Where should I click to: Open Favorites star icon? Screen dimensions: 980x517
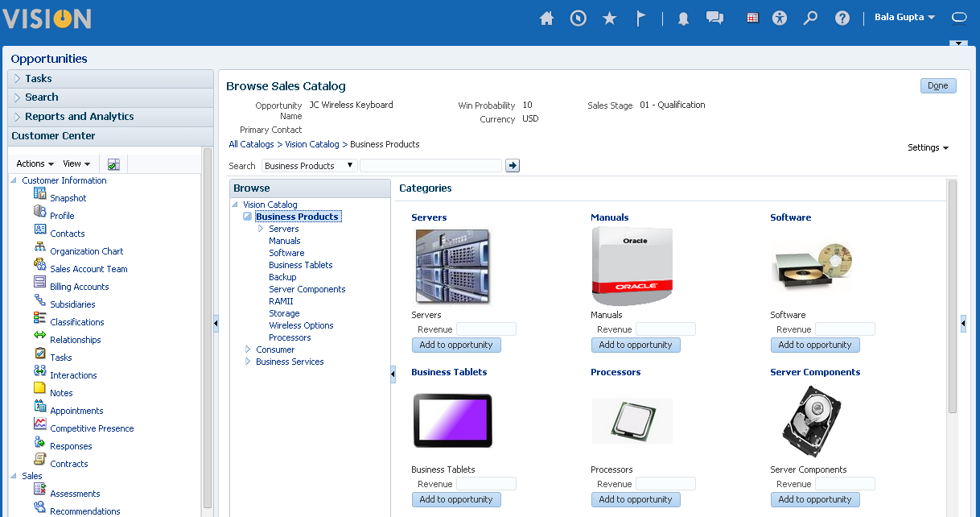tap(609, 18)
